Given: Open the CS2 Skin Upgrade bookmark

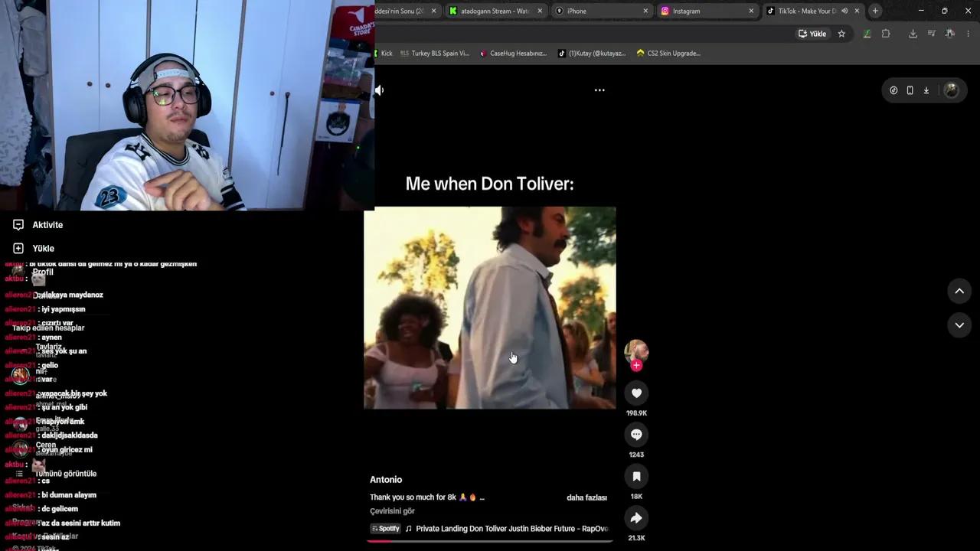Looking at the screenshot, I should (x=668, y=54).
